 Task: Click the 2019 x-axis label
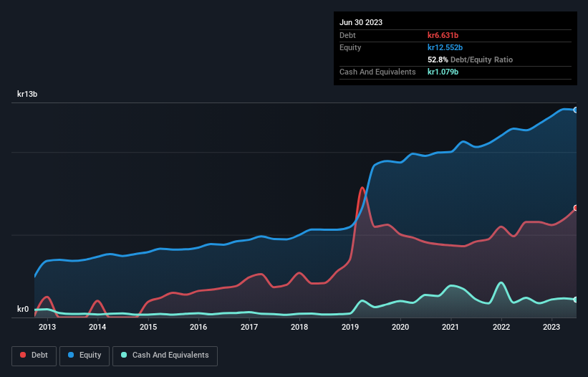[350, 327]
